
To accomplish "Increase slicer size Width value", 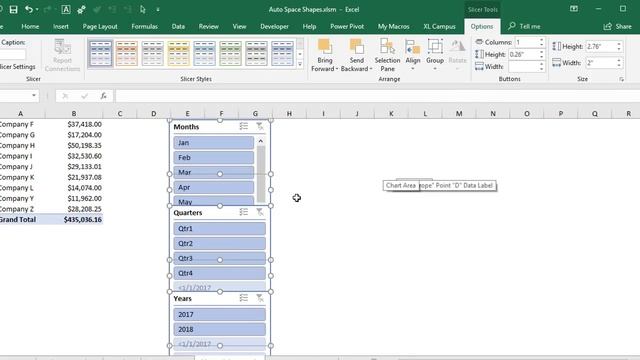I will (619, 60).
